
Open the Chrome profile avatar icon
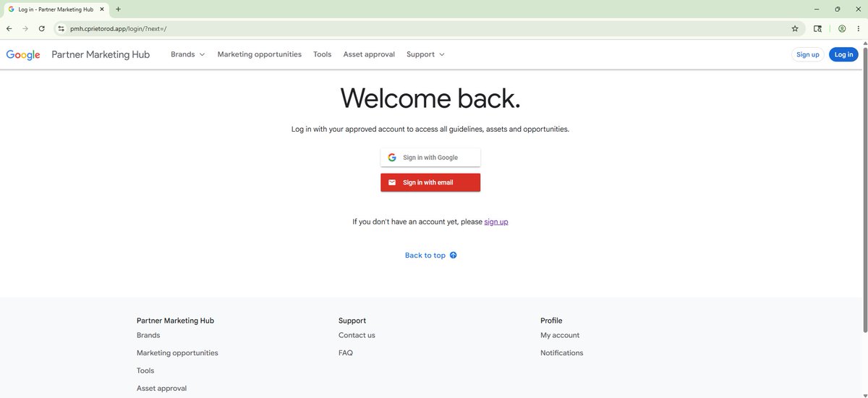(x=842, y=29)
